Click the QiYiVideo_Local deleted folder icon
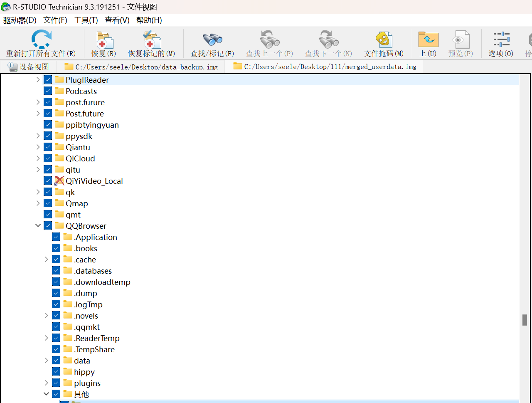Viewport: 532px width, 403px height. point(59,181)
